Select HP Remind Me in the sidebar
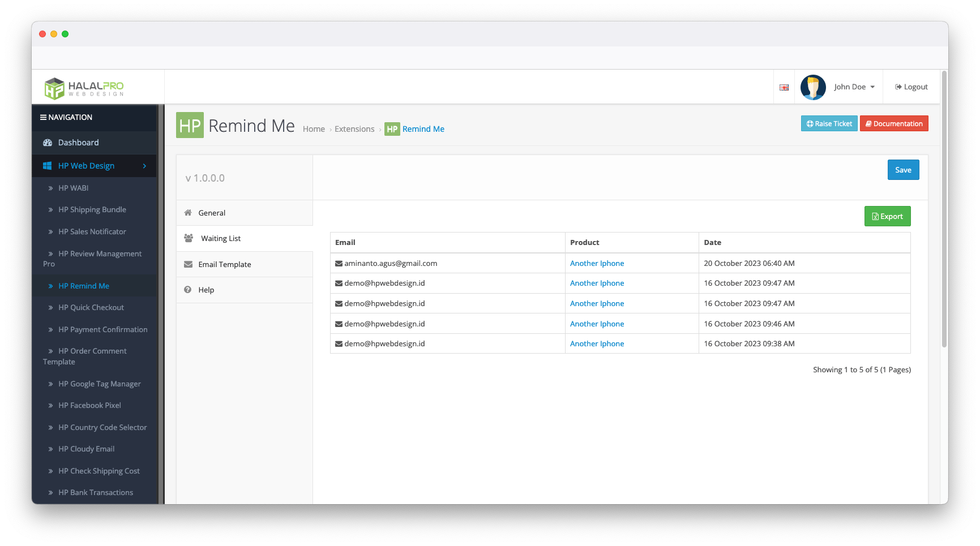This screenshot has height=546, width=980. 85,286
